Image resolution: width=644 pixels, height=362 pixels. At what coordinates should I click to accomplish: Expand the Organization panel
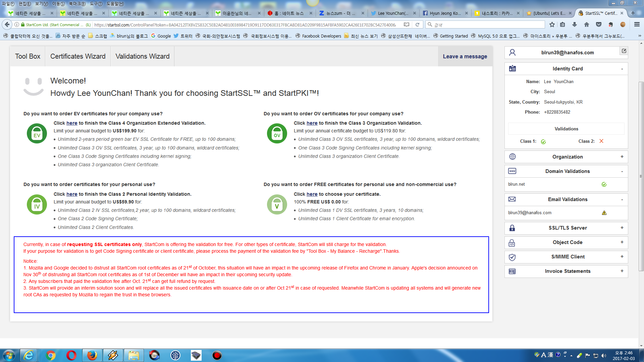click(622, 157)
